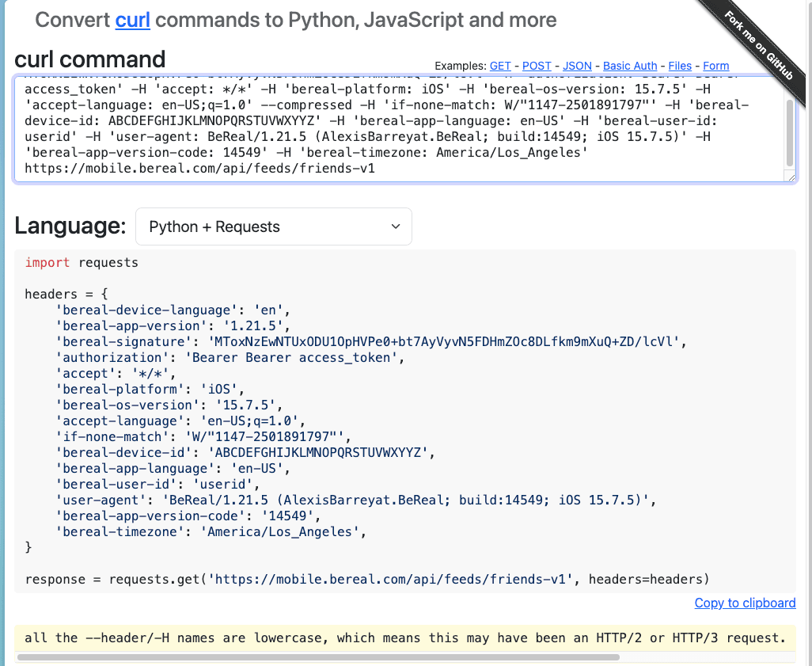
Task: Click the 'bereal-user-id' header line
Action: [158, 485]
